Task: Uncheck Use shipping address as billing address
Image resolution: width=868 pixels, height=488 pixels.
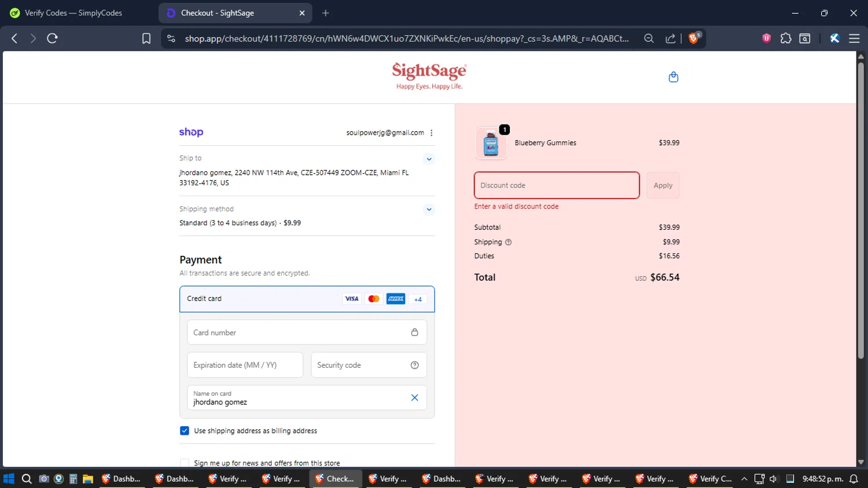Action: [x=185, y=431]
